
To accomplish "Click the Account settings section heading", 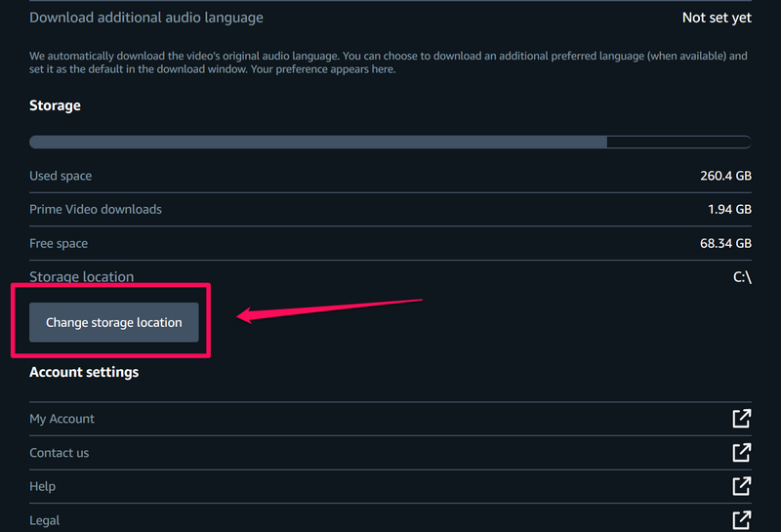I will [84, 372].
